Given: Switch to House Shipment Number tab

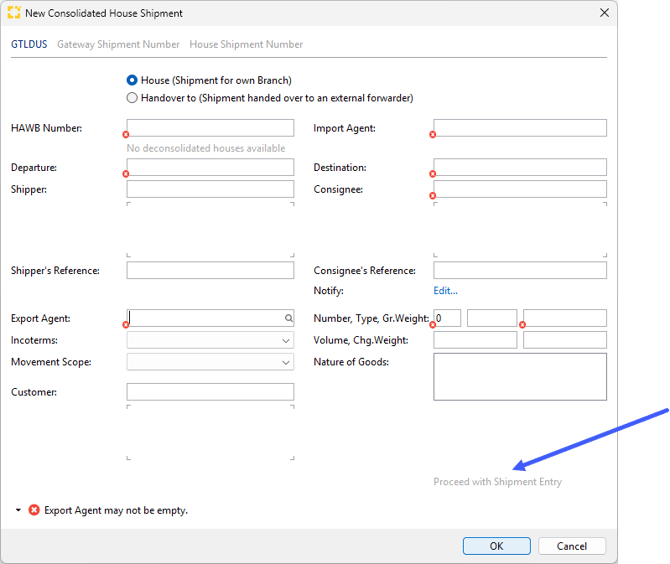Looking at the screenshot, I should [246, 44].
